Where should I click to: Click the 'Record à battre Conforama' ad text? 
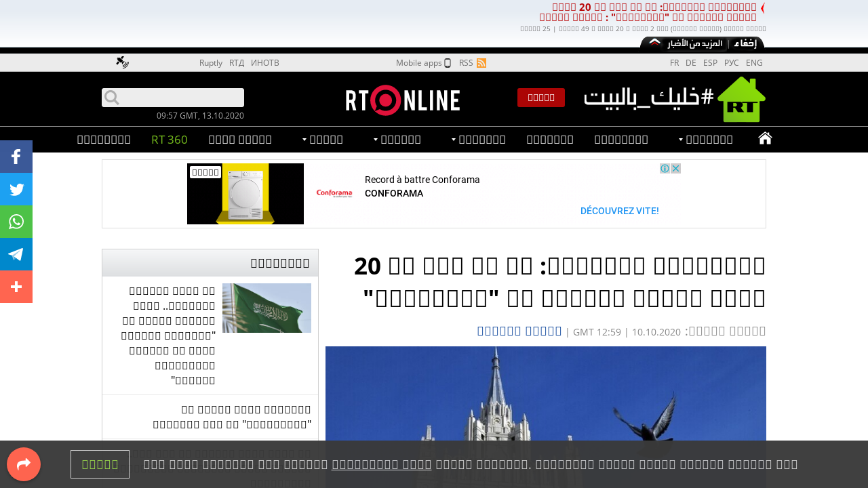(422, 180)
